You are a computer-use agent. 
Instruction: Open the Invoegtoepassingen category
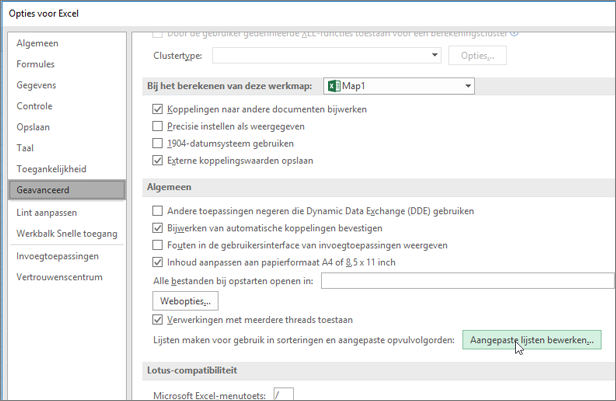pyautogui.click(x=57, y=256)
